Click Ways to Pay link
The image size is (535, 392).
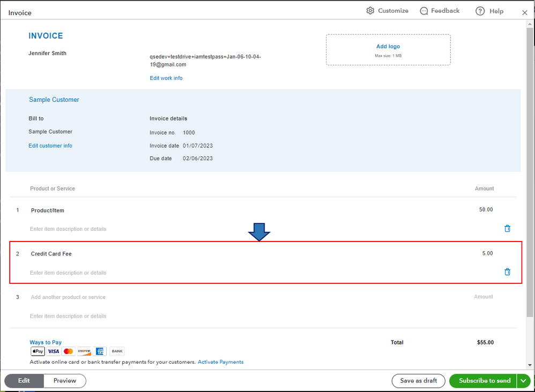pyautogui.click(x=46, y=342)
